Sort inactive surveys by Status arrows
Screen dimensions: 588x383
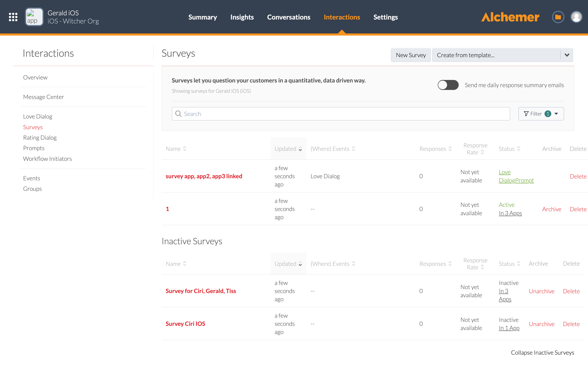point(519,264)
